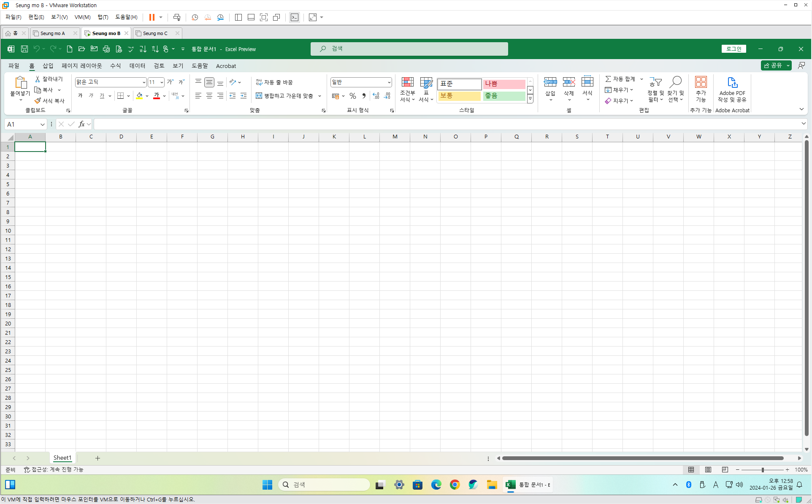Click the conditional formatting icon
Viewport: 812px width, 504px height.
[x=407, y=83]
